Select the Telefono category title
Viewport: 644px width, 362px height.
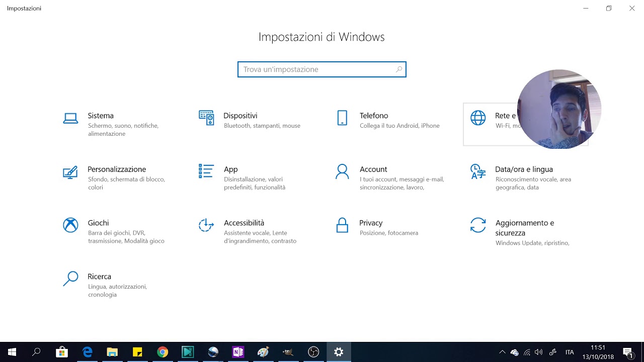coord(374,116)
